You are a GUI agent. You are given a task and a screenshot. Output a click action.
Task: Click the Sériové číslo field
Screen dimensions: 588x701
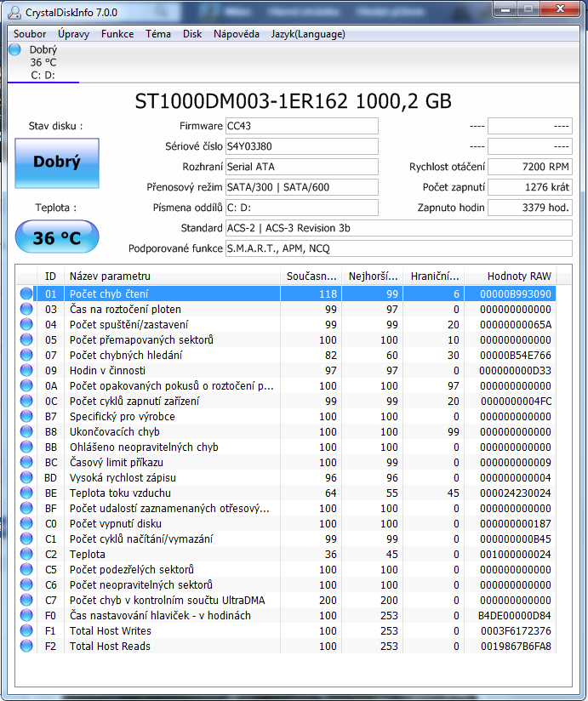[301, 146]
